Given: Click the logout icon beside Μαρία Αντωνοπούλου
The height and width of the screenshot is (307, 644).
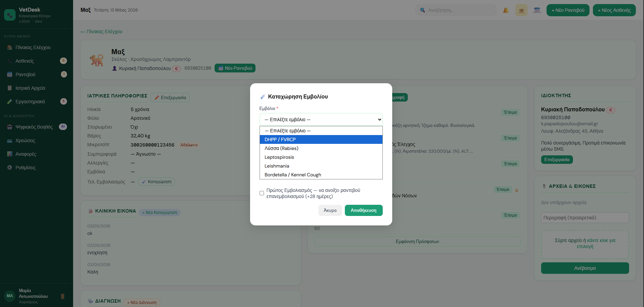Looking at the screenshot, I should click(x=63, y=296).
